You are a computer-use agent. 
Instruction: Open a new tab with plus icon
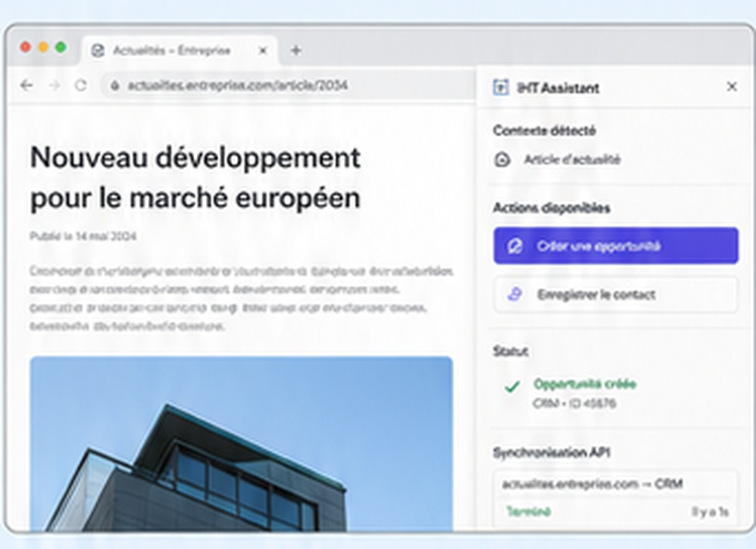[296, 51]
